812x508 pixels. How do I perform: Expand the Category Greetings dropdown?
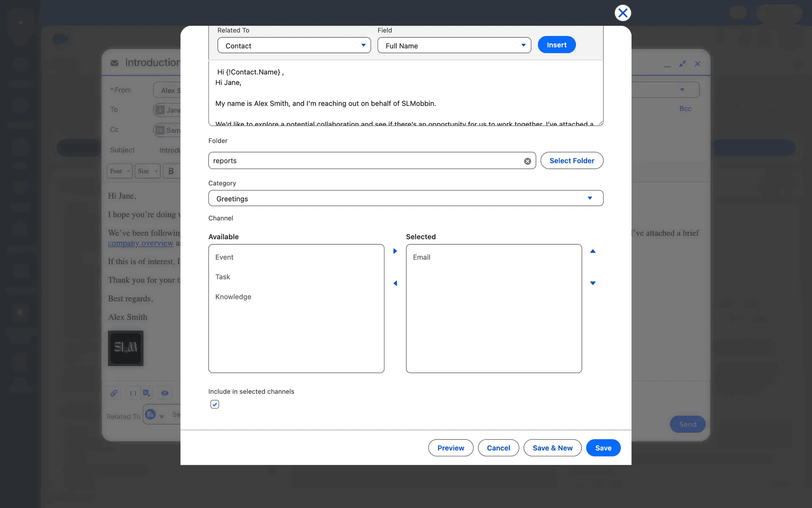point(405,198)
